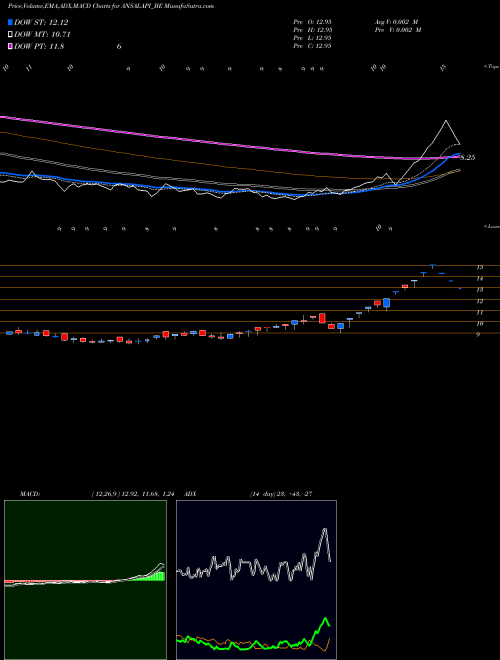
Task: Click the 8.25 value at EMA line end
Action: tap(468, 158)
